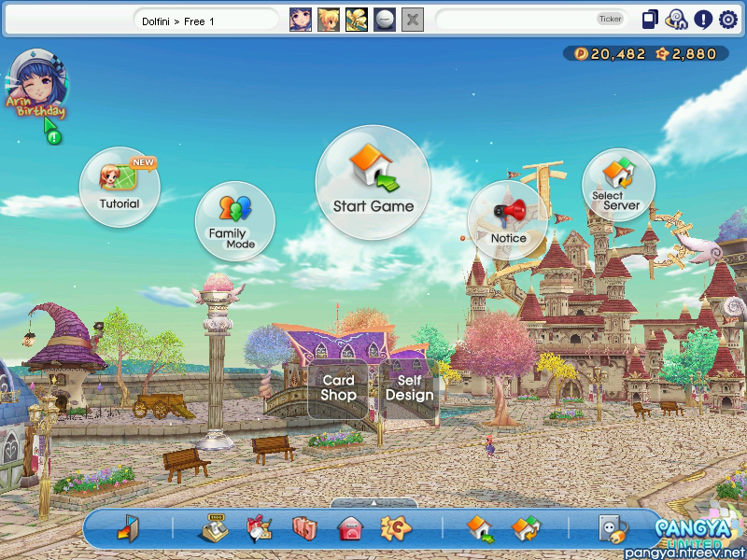Click the star C icon
This screenshot has width=747, height=560.
[x=395, y=528]
